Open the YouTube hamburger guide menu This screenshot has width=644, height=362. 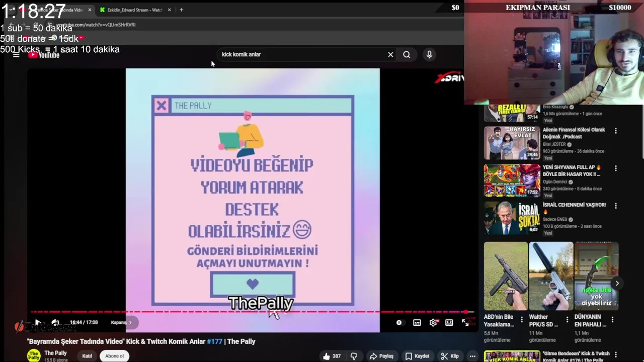point(16,55)
